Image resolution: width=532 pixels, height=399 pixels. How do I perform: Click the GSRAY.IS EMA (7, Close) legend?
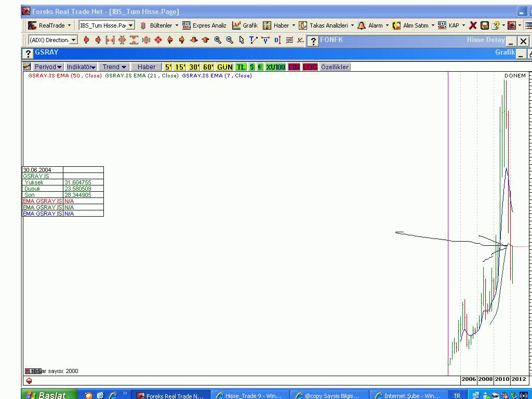point(217,76)
